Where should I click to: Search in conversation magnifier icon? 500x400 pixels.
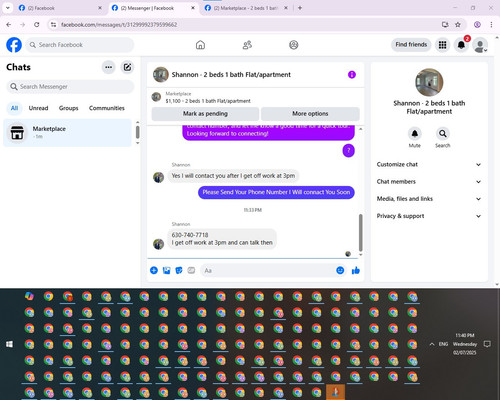(443, 134)
